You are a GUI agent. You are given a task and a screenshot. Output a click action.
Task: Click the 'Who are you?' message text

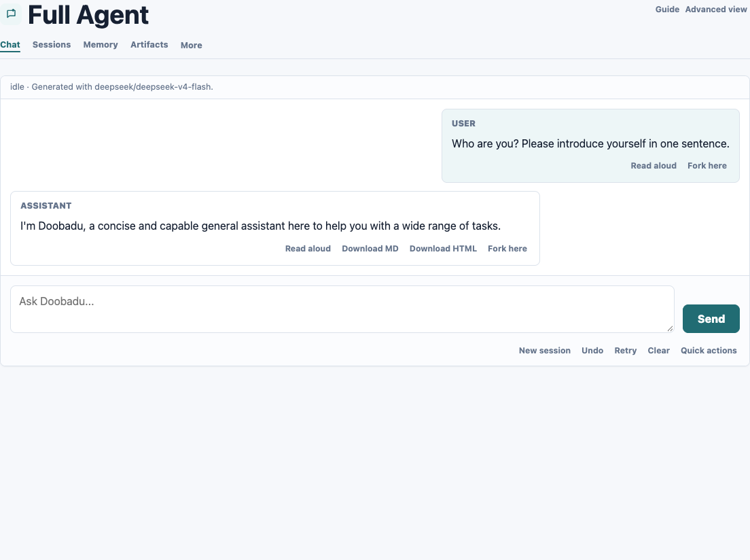click(x=591, y=143)
